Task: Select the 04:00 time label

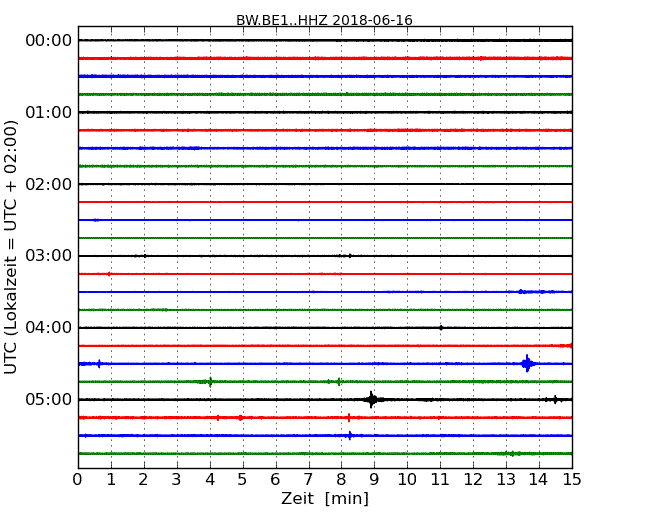Action: [x=49, y=328]
